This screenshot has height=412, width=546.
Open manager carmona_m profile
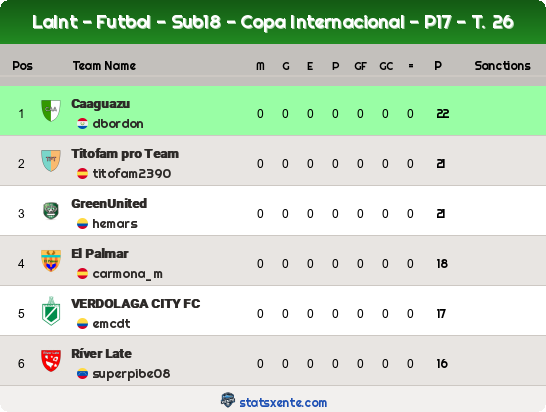point(127,274)
